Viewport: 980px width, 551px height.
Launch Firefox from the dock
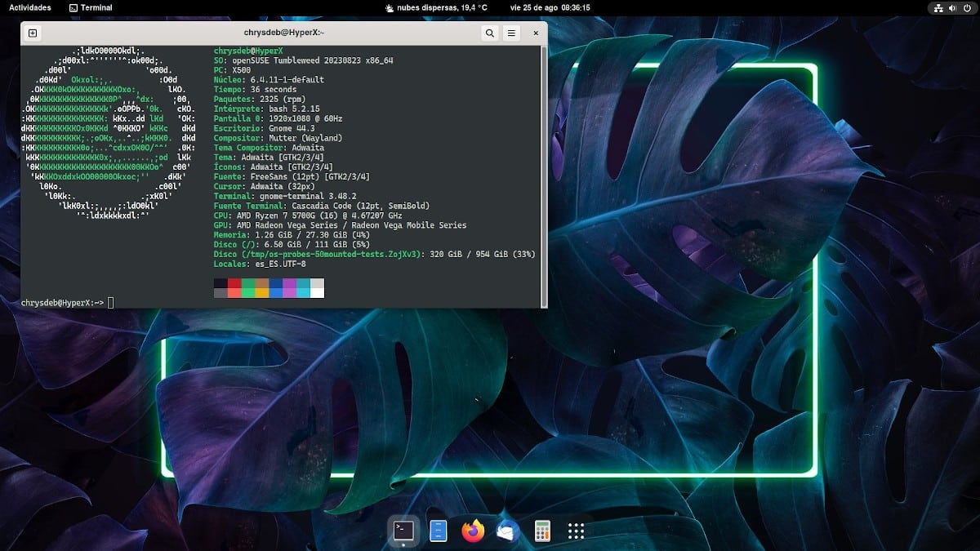pyautogui.click(x=473, y=531)
